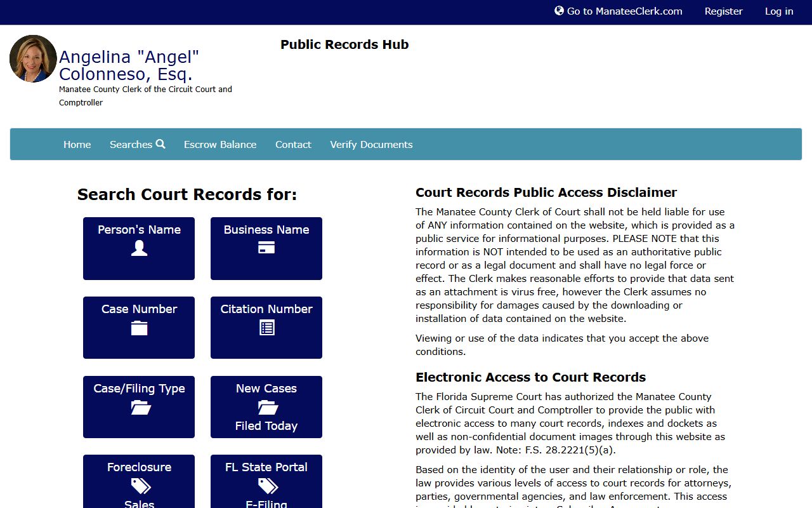Click the Search Court Records for: heading

pos(187,194)
